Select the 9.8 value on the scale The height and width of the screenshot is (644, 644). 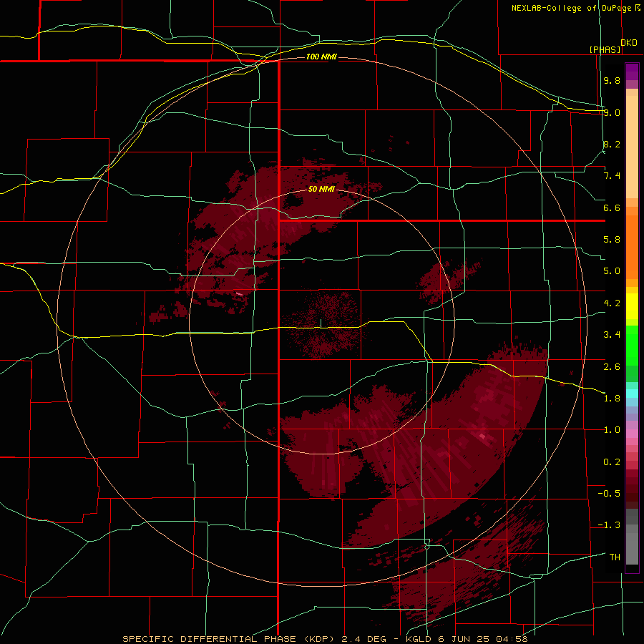click(612, 80)
